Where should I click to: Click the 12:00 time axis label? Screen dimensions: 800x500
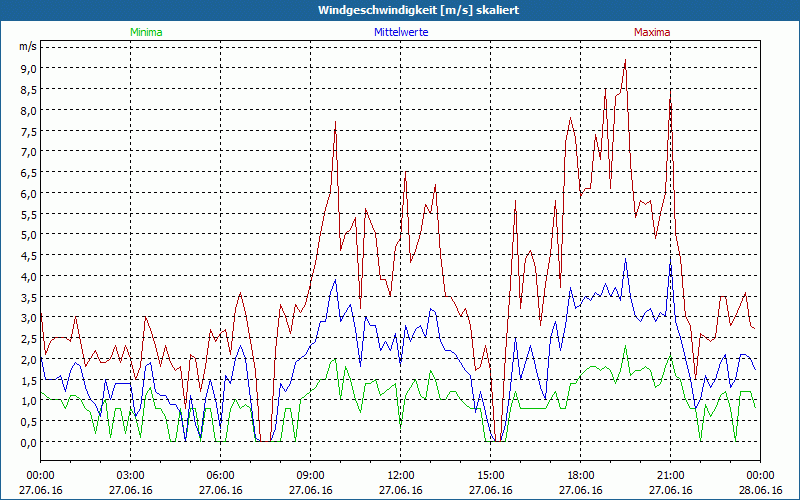click(x=401, y=476)
